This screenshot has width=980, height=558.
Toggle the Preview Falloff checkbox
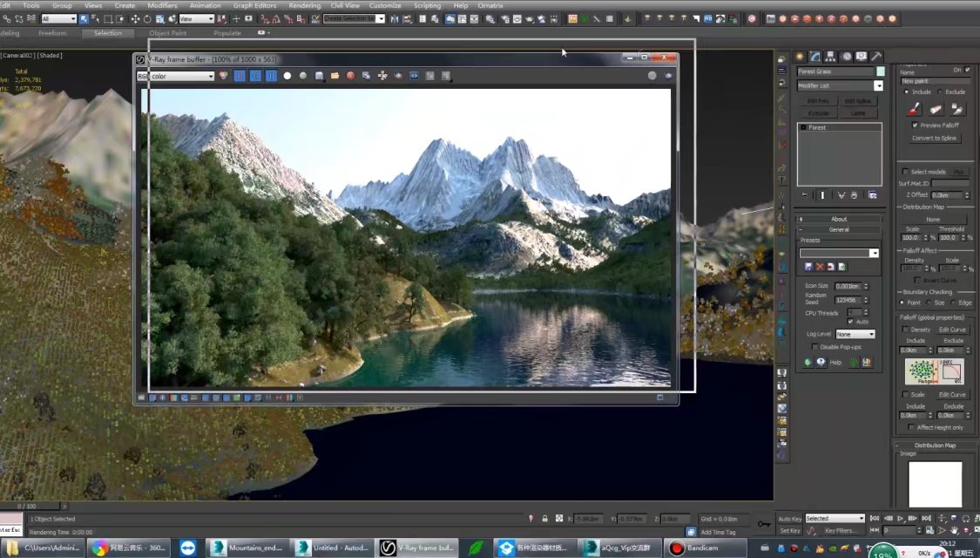915,125
